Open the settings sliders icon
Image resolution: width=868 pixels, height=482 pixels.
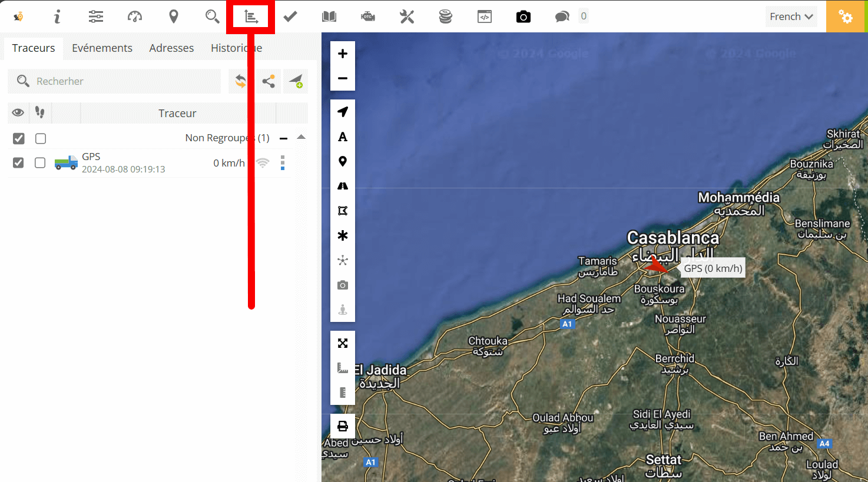(96, 16)
